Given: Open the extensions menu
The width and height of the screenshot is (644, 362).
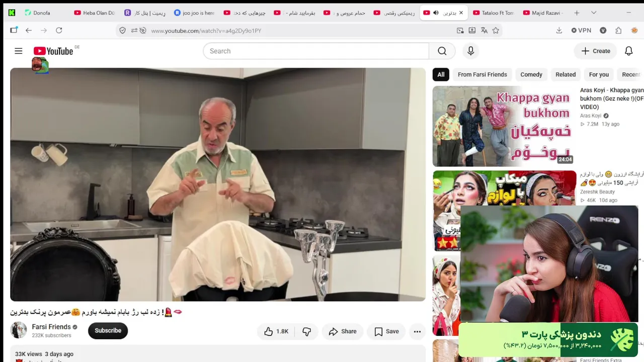Looking at the screenshot, I should 618,31.
